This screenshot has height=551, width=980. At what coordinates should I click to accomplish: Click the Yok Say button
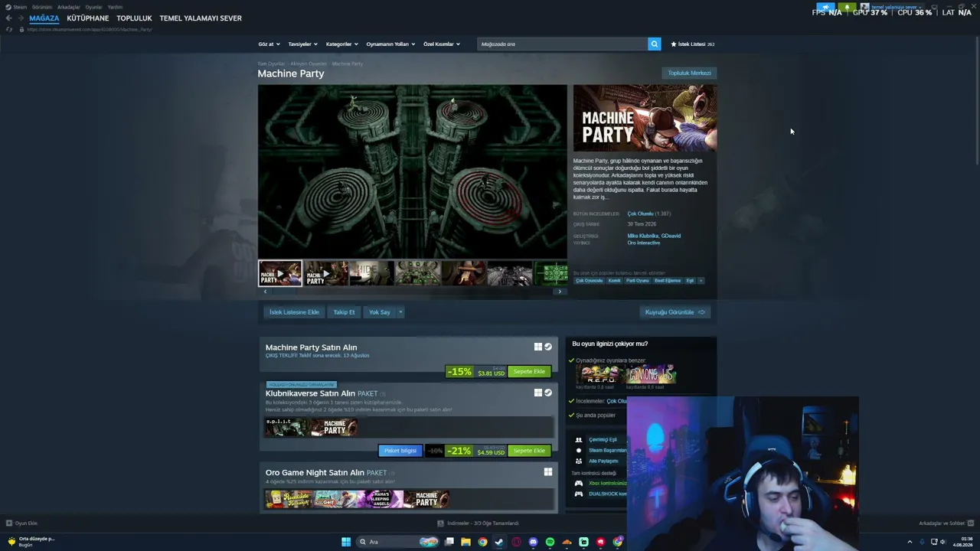coord(379,312)
